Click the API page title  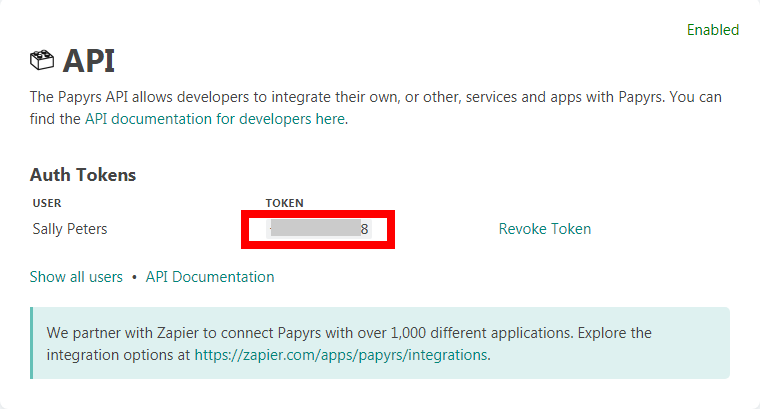pos(89,61)
